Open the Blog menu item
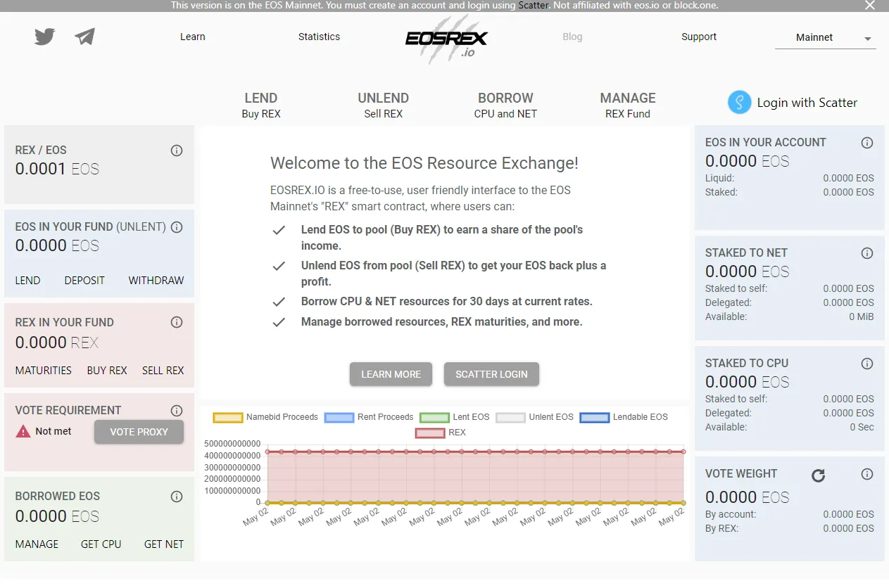 572,37
